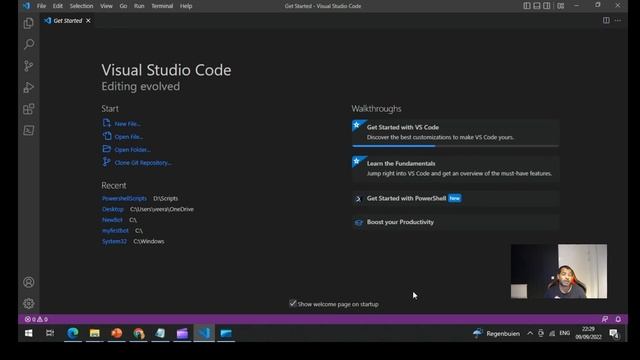Open the Search view in activity bar
640x360 pixels.
click(29, 44)
